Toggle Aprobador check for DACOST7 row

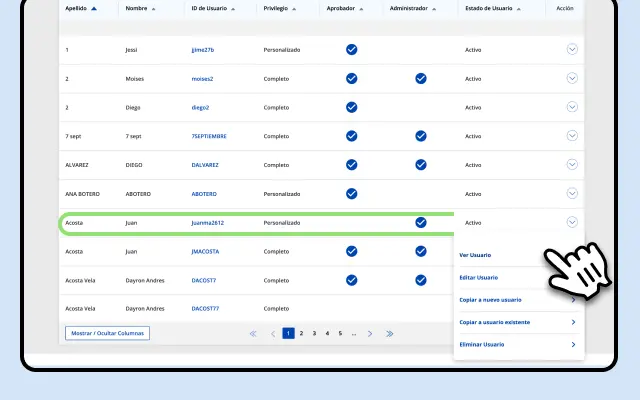351,280
